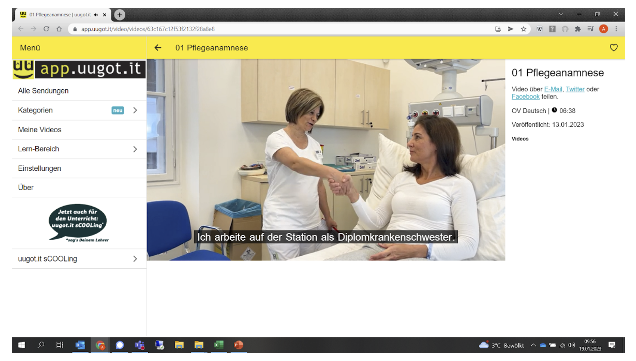
Task: Expand the Kategorien chevron
Action: pyautogui.click(x=135, y=110)
